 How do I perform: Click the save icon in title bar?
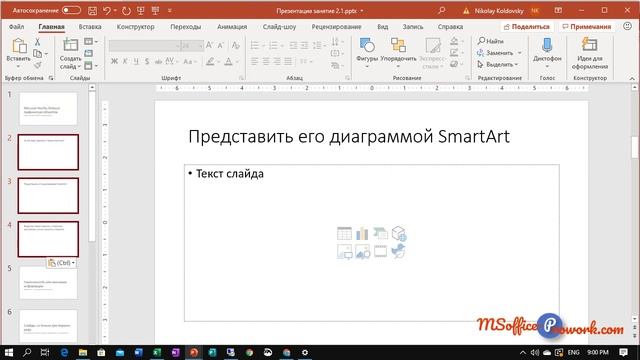[x=93, y=11]
